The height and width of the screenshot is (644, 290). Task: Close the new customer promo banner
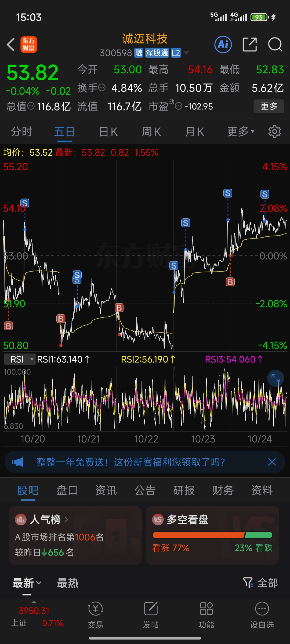tap(272, 462)
